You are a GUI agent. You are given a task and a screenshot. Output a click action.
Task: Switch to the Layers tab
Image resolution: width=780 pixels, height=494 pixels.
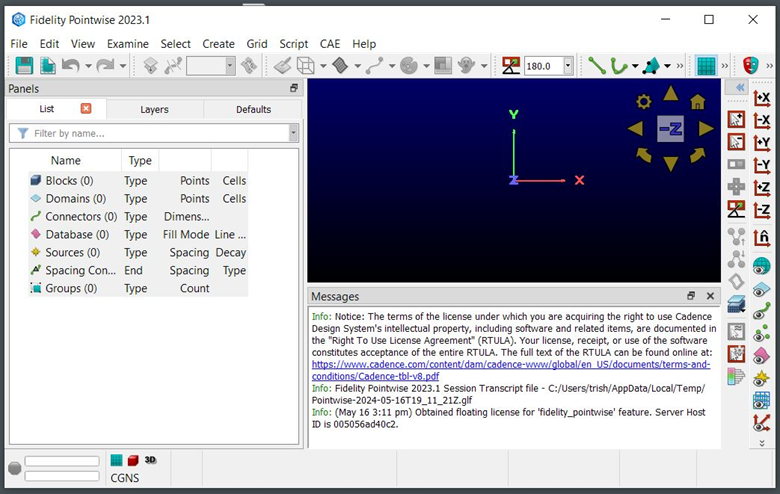coord(154,109)
